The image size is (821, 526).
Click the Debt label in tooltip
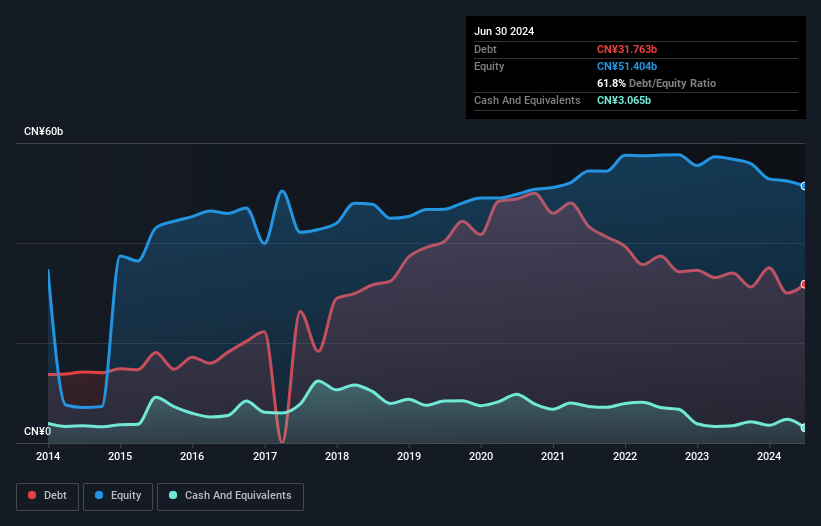coord(485,49)
